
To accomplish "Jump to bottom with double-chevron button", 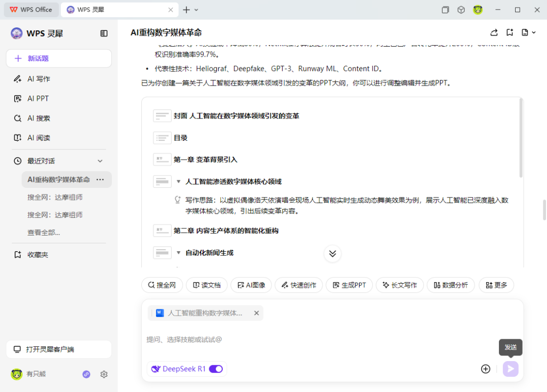I will pyautogui.click(x=332, y=254).
